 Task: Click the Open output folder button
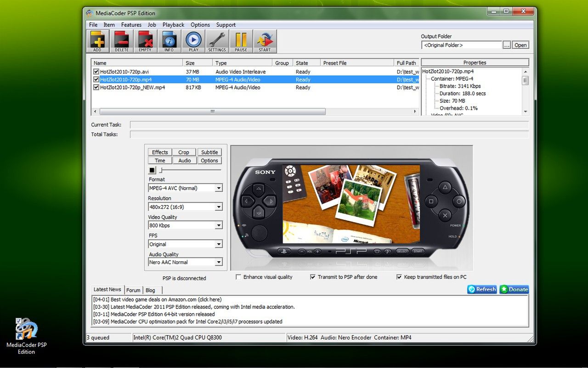click(520, 45)
